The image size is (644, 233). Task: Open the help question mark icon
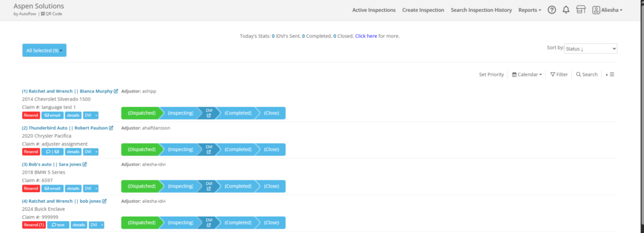point(552,10)
